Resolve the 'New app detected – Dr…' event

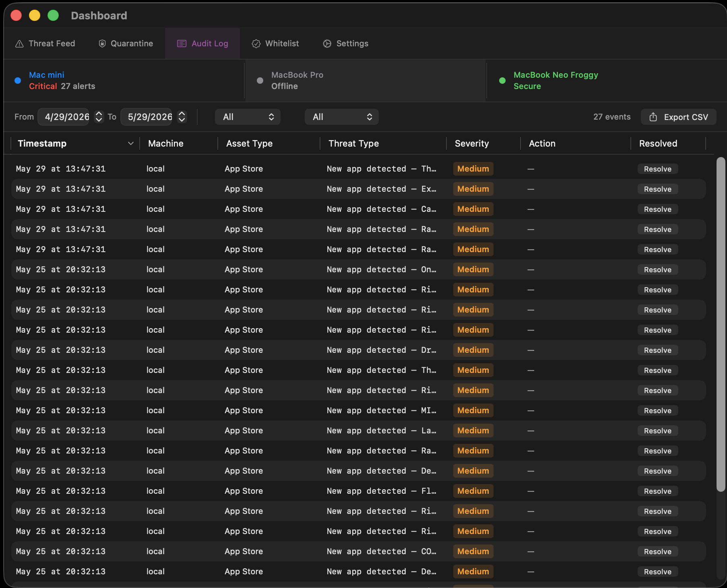[x=658, y=350]
